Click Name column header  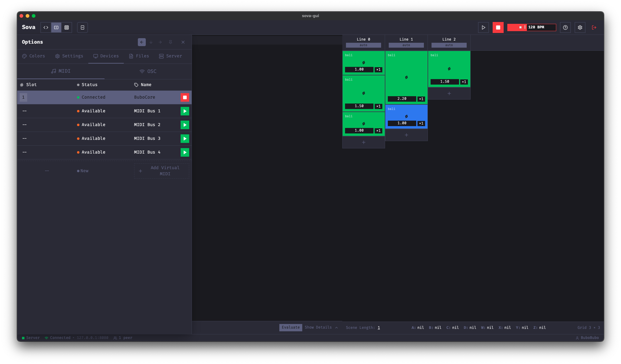click(x=143, y=85)
